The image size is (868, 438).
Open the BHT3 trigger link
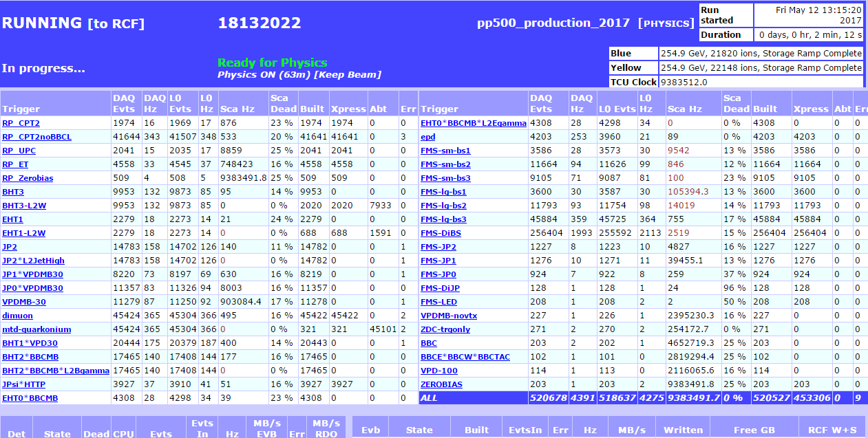tap(13, 192)
